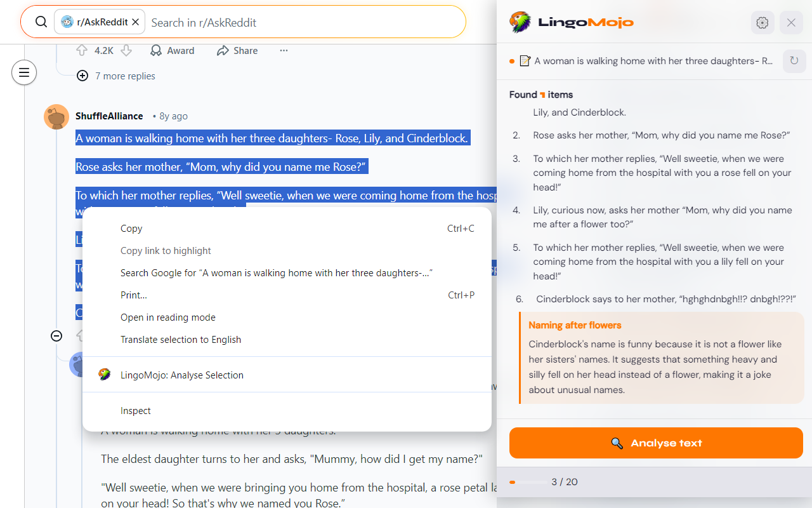The height and width of the screenshot is (508, 812).
Task: Collapse the ShuffleAlliance comment thread
Action: pos(56,336)
